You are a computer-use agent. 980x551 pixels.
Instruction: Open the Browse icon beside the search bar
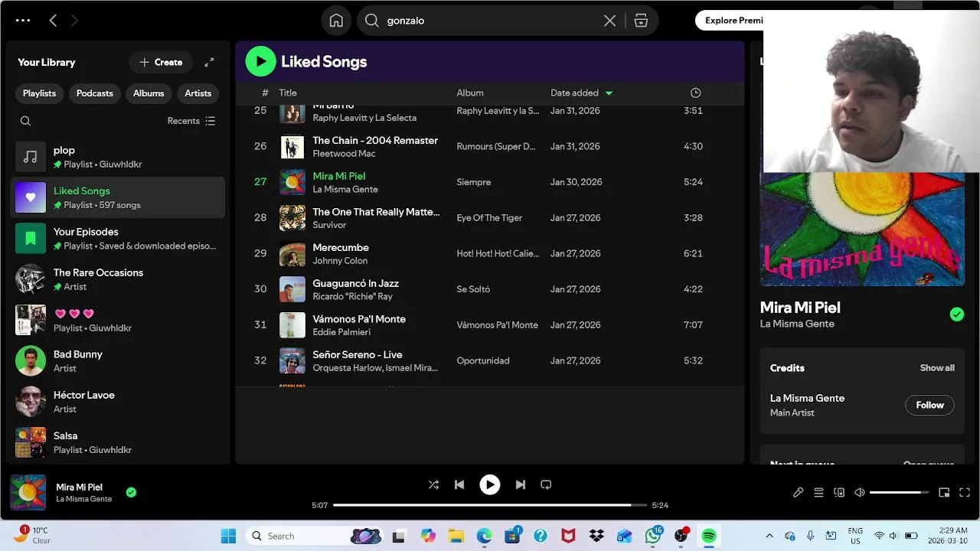coord(641,21)
